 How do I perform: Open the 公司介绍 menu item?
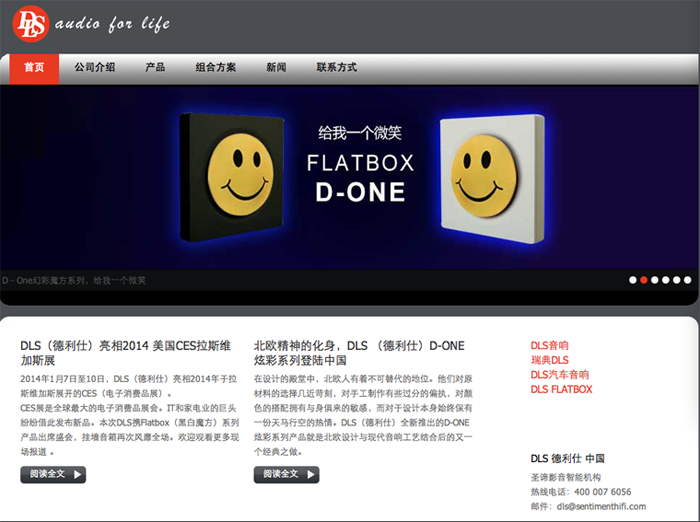tap(95, 67)
